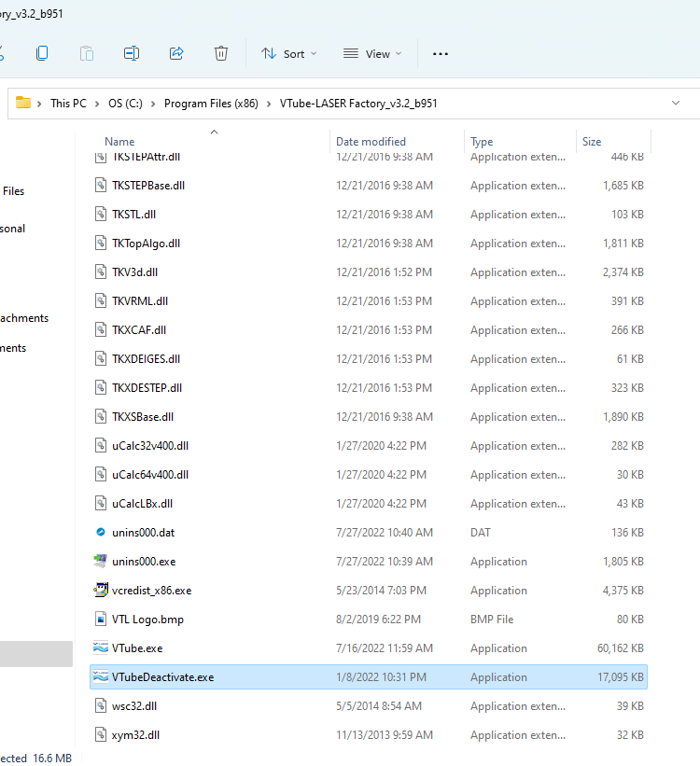This screenshot has width=700, height=766.
Task: Click the Rename icon in toolbar
Action: coord(132,53)
